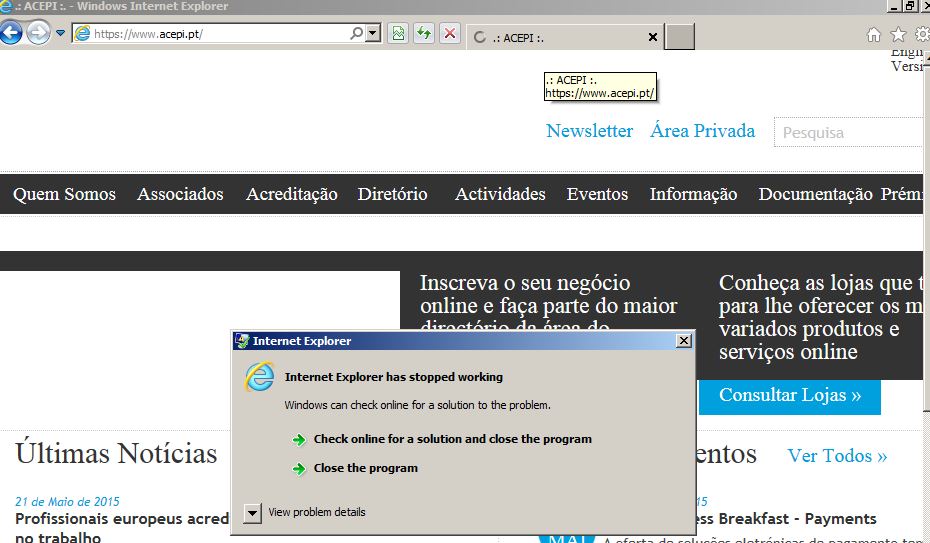Open the Área Privada link
Viewport: 930px width, 543px height.
[703, 131]
